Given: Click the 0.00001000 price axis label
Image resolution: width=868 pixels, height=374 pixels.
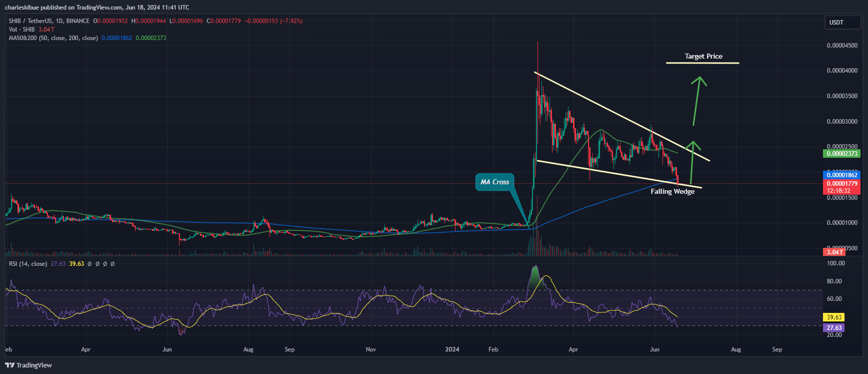Looking at the screenshot, I should point(842,223).
